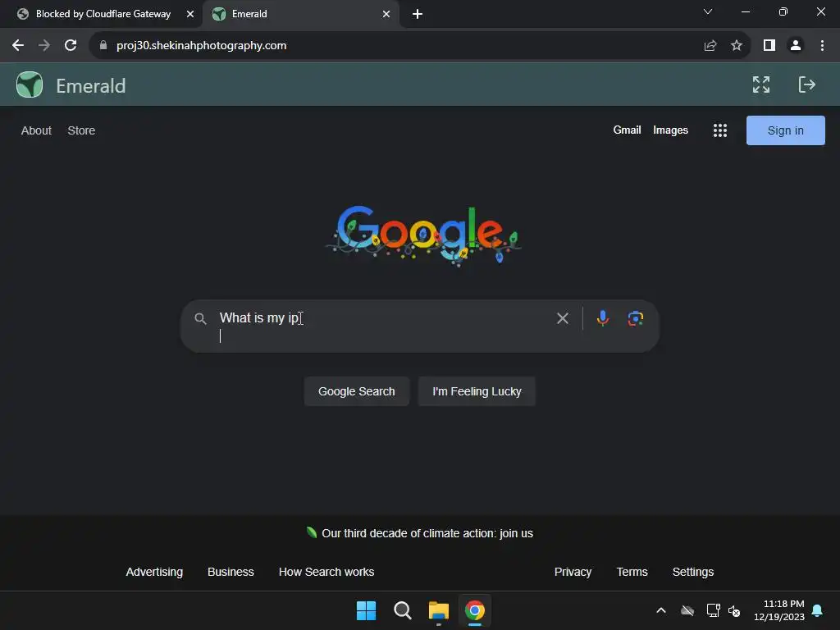Viewport: 840px width, 630px height.
Task: Bookmark this page with star icon
Action: click(x=737, y=46)
